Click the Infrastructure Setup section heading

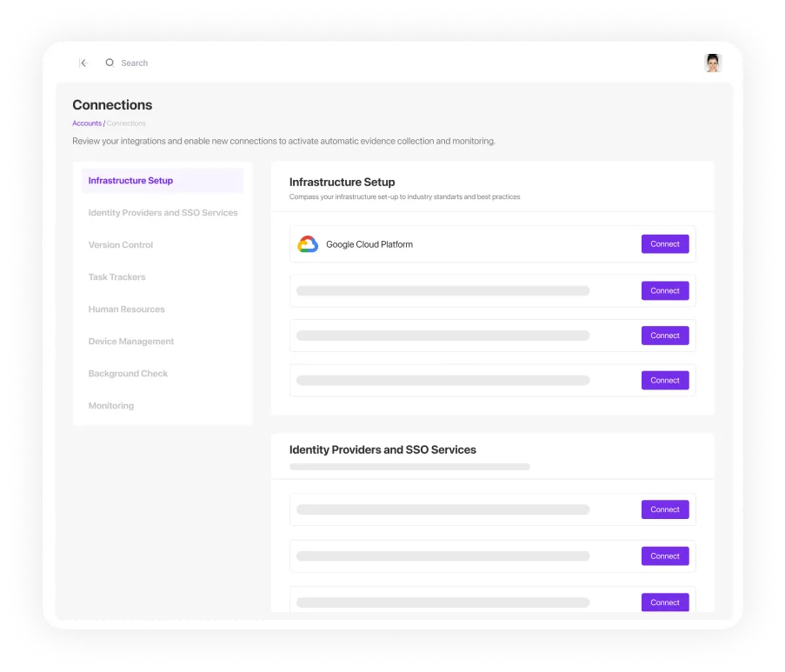(x=342, y=182)
